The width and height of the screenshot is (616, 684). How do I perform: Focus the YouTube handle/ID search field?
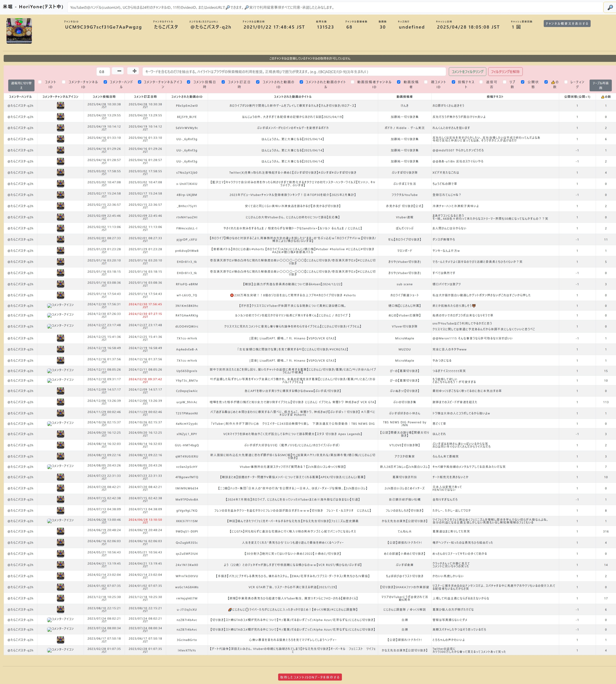pos(335,8)
